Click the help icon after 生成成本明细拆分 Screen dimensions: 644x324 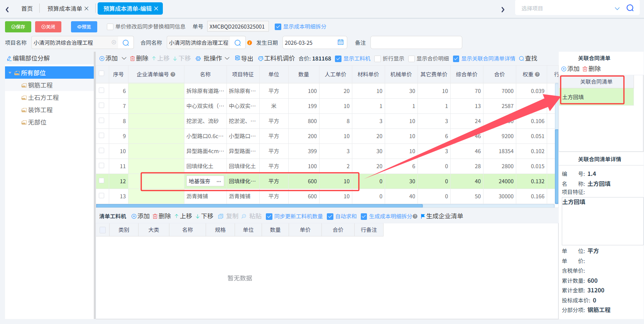[415, 216]
